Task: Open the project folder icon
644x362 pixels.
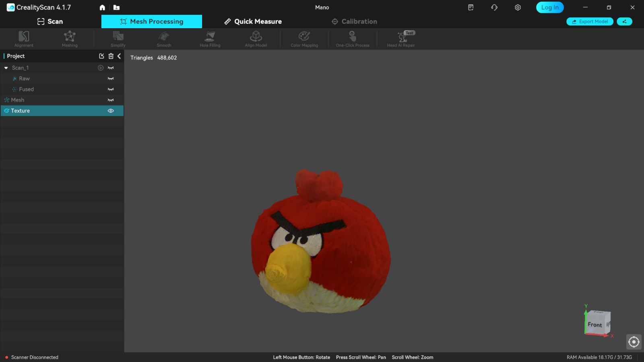Action: point(116,8)
